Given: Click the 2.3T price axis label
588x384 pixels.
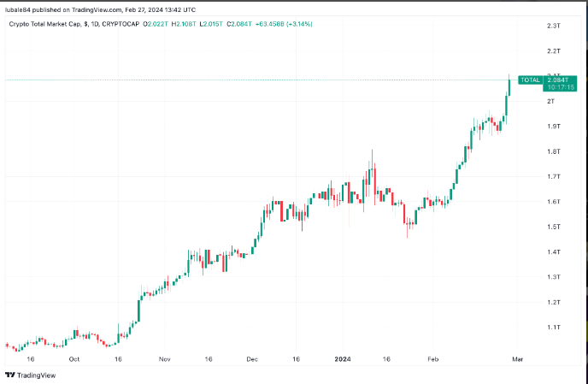Looking at the screenshot, I should coord(554,26).
